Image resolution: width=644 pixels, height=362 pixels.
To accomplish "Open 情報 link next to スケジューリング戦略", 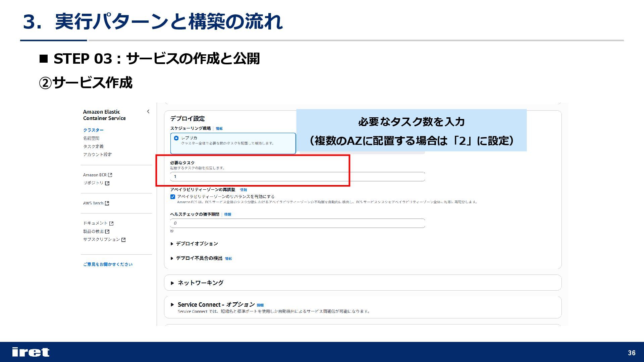I will 219,128.
